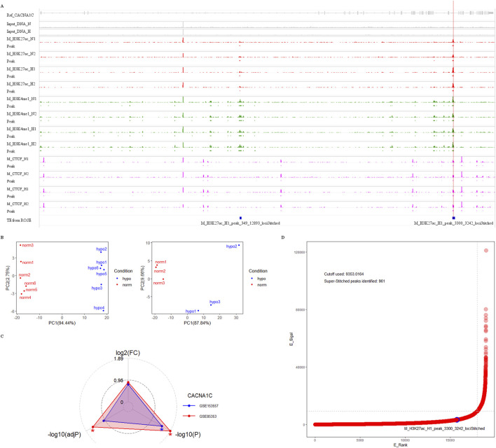The height and width of the screenshot is (448, 496).
Task: Click the PC1(94.44%) axis title
Action: (x=62, y=323)
